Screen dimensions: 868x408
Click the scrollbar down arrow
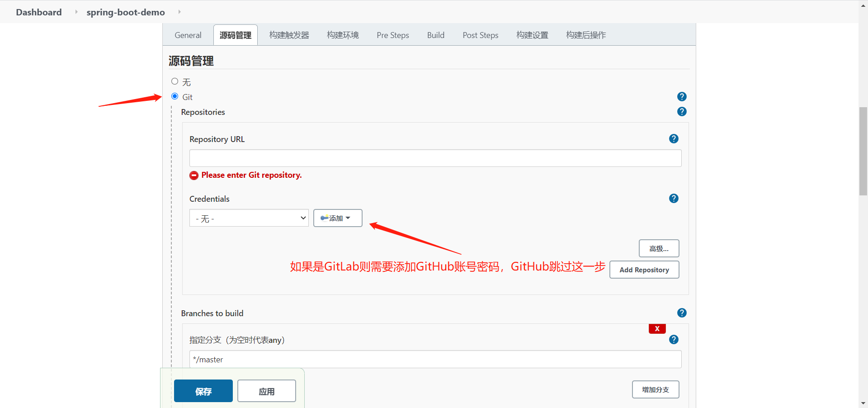[x=863, y=403]
